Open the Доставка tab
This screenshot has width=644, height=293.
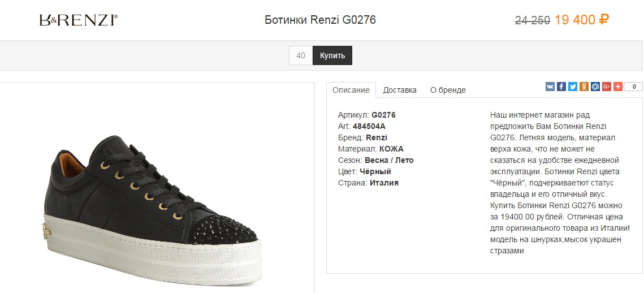(x=400, y=90)
